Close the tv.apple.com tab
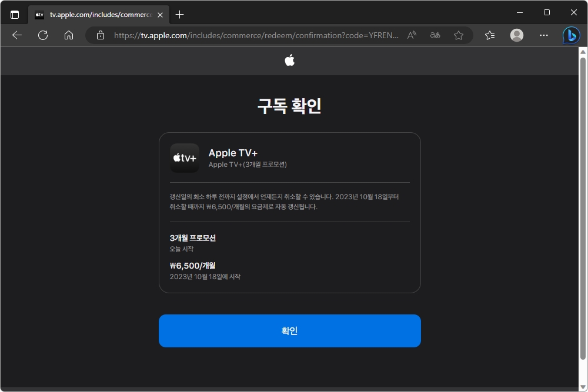The height and width of the screenshot is (392, 588). [x=160, y=15]
